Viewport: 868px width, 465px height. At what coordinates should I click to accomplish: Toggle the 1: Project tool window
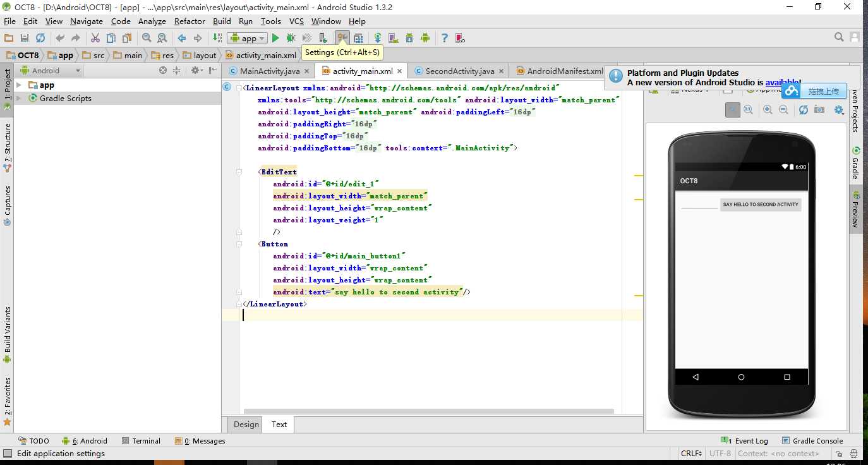tap(7, 89)
